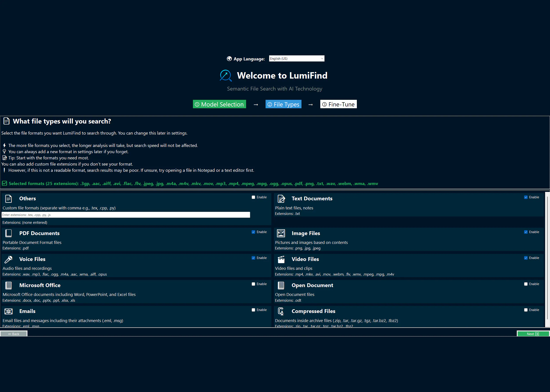This screenshot has height=392, width=550.
Task: Jump to the Fine-Tune step
Action: (338, 104)
